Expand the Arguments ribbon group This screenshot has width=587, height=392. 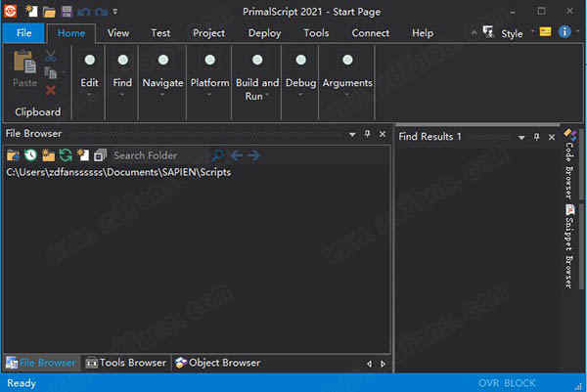[347, 76]
